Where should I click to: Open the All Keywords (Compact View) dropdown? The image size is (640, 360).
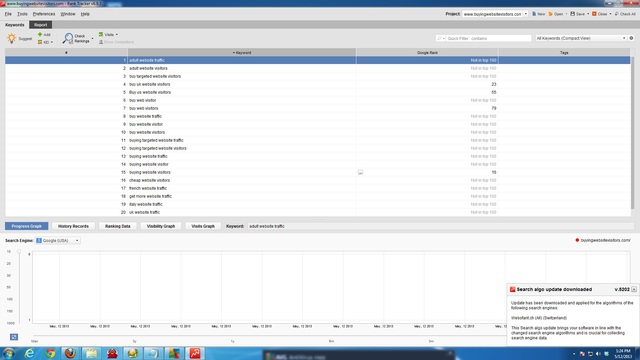(x=581, y=38)
